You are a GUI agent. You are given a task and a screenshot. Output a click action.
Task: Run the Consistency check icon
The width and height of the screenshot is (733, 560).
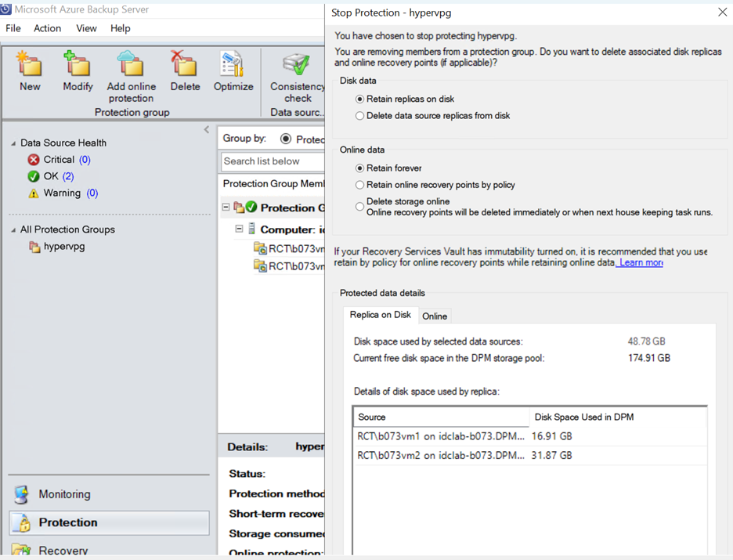[296, 64]
